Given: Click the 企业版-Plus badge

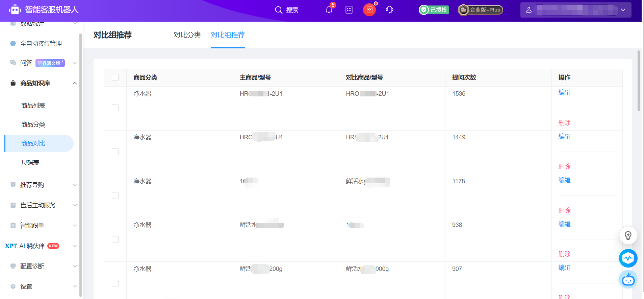Looking at the screenshot, I should pos(480,10).
